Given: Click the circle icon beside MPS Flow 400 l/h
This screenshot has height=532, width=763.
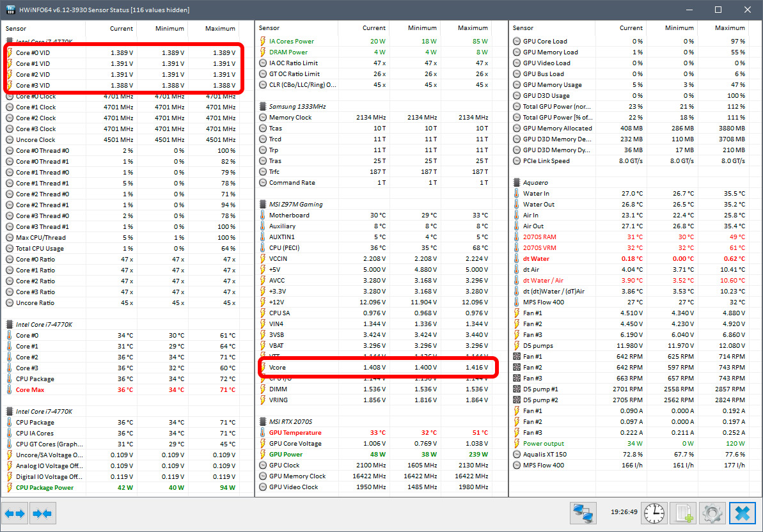Looking at the screenshot, I should pyautogui.click(x=517, y=465).
